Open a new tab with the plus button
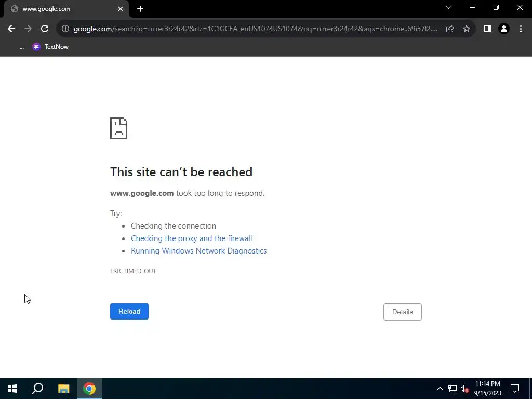Image resolution: width=532 pixels, height=399 pixels. (x=140, y=9)
